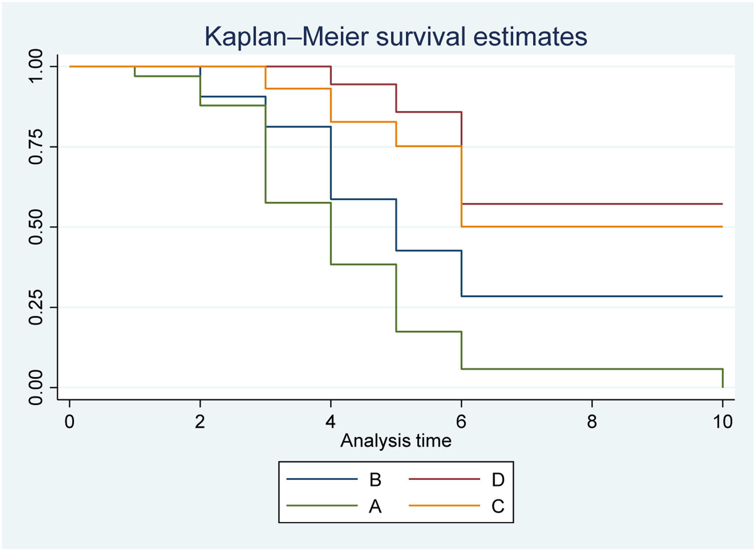Click the Analysis time axis label
756x551 pixels.
(395, 441)
